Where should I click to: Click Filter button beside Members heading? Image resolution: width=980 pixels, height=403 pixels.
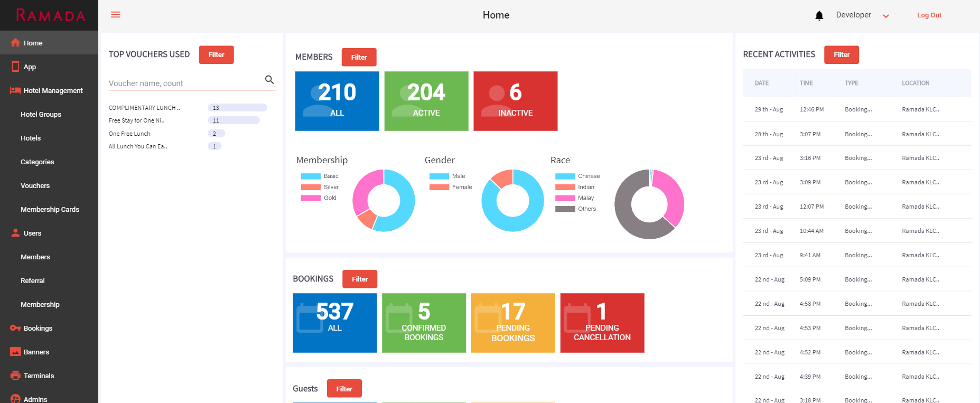click(x=359, y=57)
